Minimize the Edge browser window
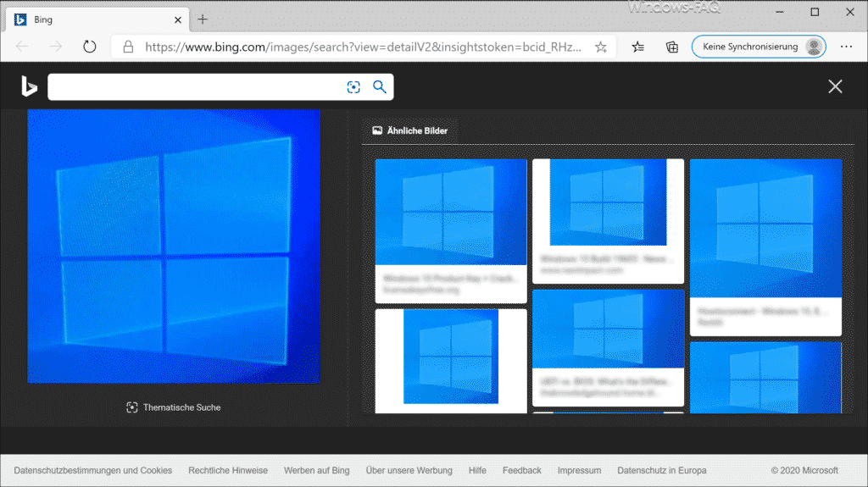 pyautogui.click(x=780, y=12)
